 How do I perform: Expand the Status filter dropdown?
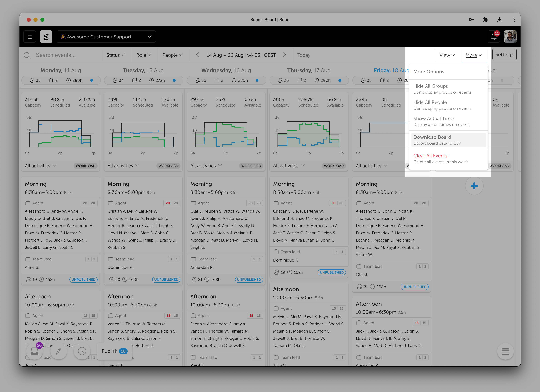pos(116,55)
